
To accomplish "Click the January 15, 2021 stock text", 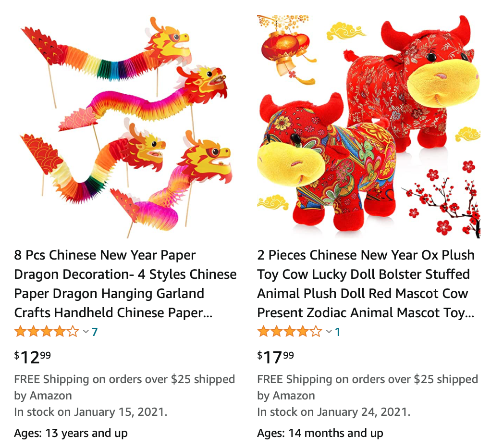I will point(121,411).
